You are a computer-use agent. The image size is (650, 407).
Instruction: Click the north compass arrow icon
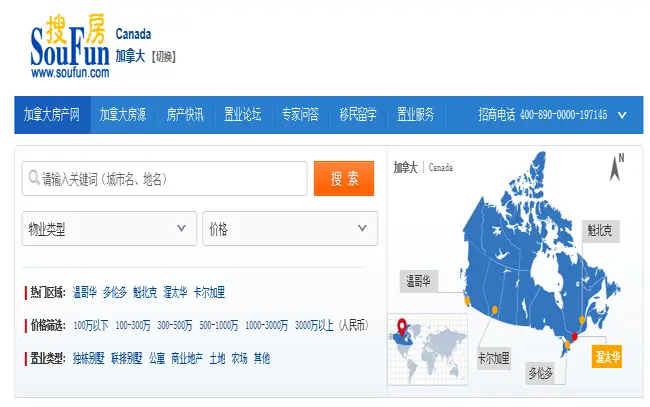(x=616, y=167)
